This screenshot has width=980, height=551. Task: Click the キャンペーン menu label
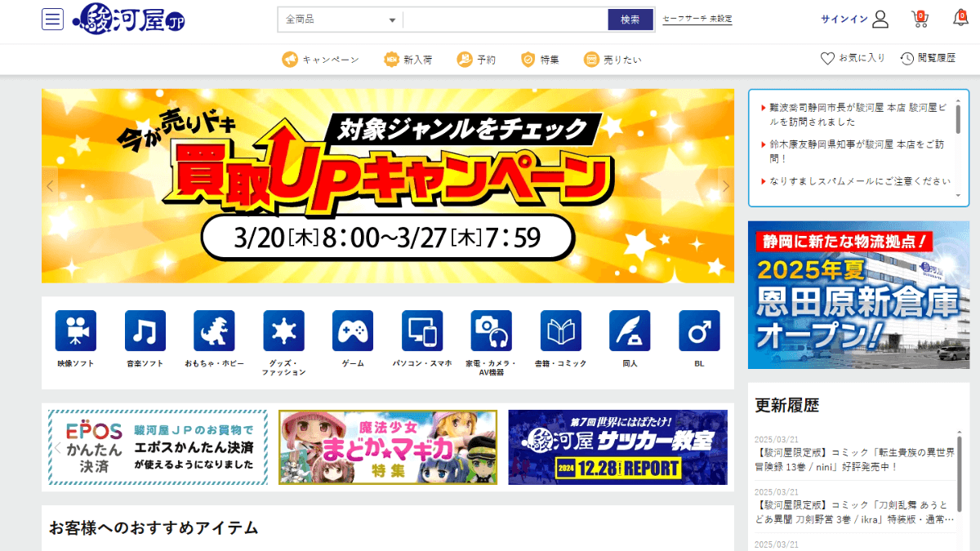[331, 60]
